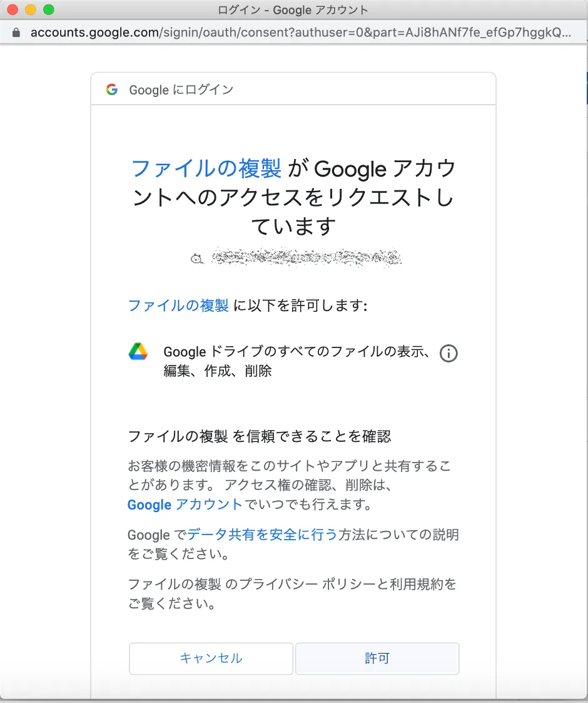This screenshot has height=703, width=588.
Task: Click the ログイン - Google アカウント window title
Action: tap(293, 10)
